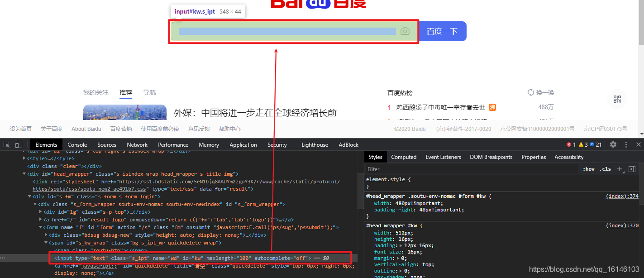Toggle the device toolbar icon
This screenshot has width=644, height=278.
point(19,145)
